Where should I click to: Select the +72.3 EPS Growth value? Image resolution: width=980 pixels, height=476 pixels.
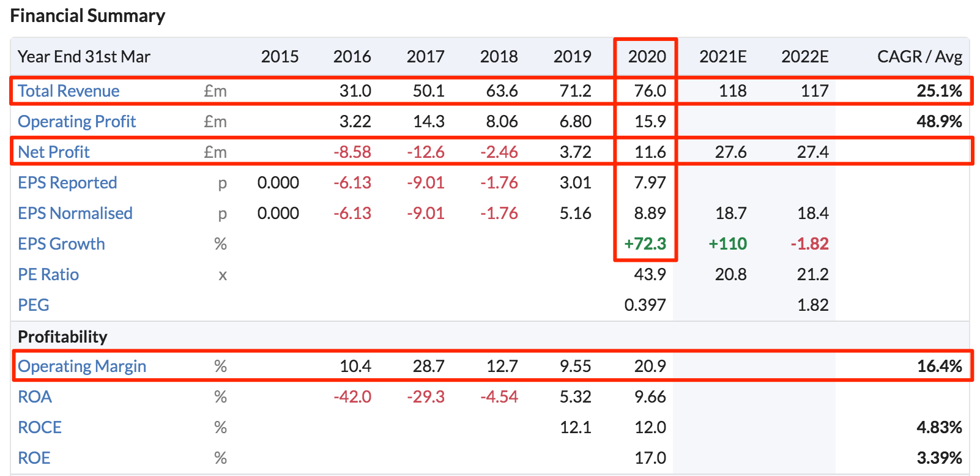pyautogui.click(x=645, y=244)
